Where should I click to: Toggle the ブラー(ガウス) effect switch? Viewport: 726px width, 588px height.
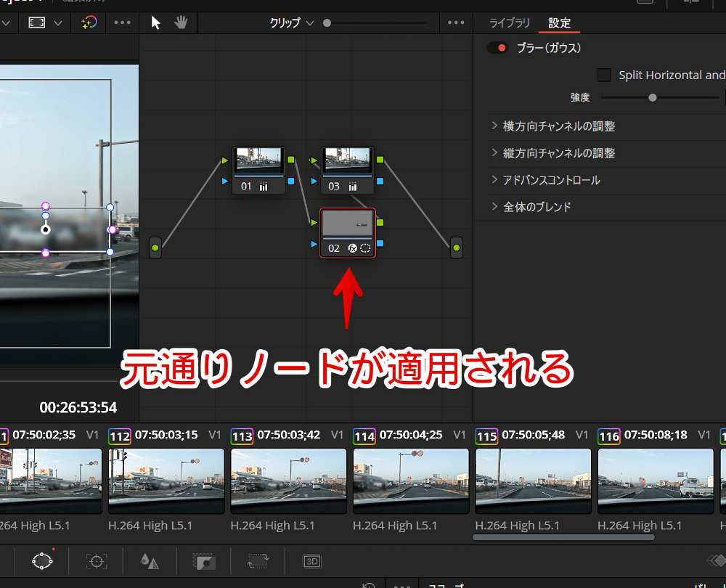[497, 49]
